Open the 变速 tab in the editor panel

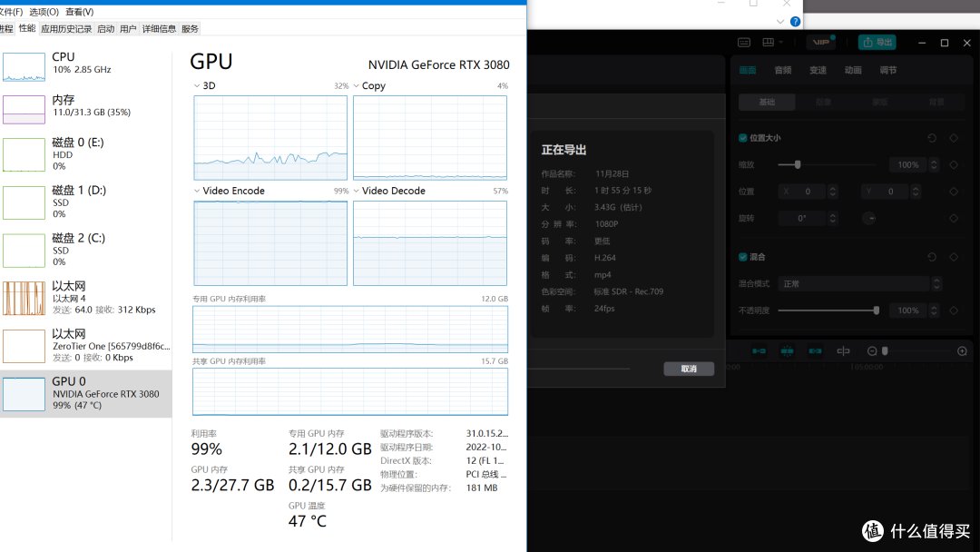tap(818, 70)
